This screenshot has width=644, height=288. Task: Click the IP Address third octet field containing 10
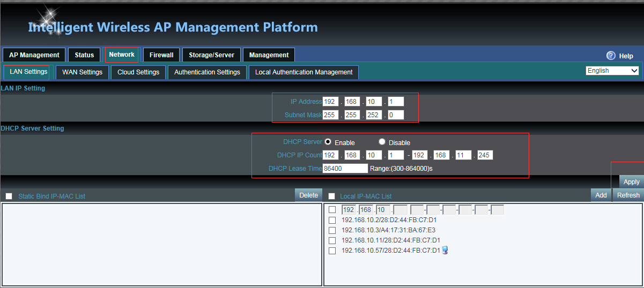[x=374, y=102]
